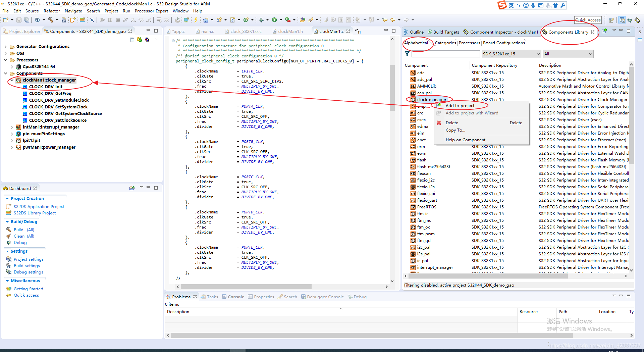
Task: Click the red Delete X icon in context menu
Action: (x=439, y=122)
